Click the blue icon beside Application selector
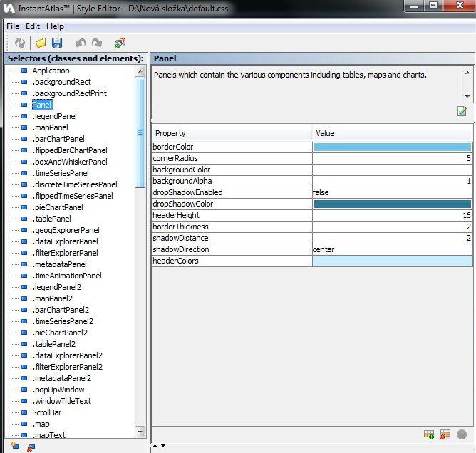476x453 pixels. (x=24, y=71)
